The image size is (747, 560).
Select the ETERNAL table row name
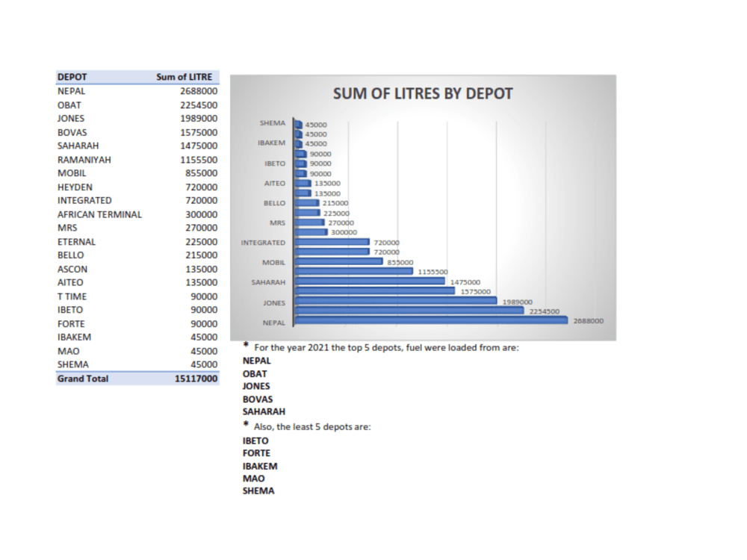(77, 242)
